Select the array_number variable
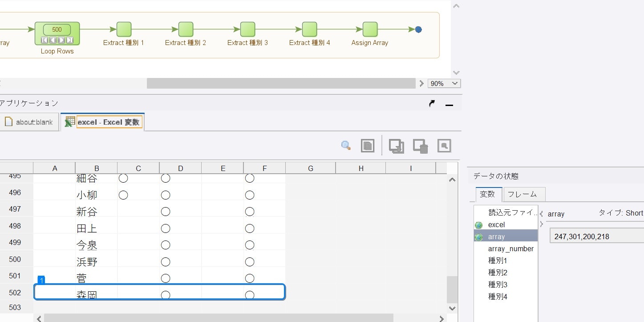Viewport: 644px width, 322px height. (506, 249)
